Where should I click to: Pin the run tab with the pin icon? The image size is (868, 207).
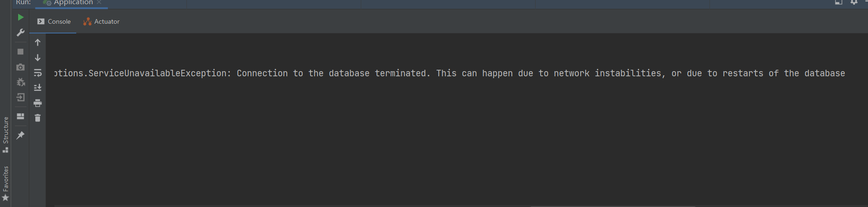click(20, 135)
